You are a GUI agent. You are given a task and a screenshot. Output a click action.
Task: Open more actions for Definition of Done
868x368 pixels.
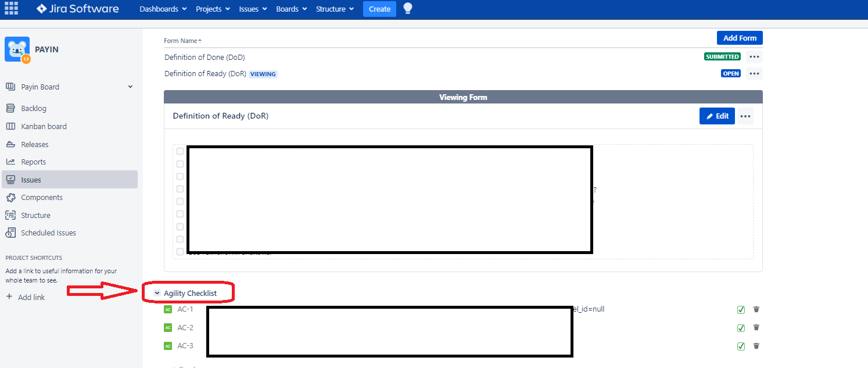coord(754,57)
